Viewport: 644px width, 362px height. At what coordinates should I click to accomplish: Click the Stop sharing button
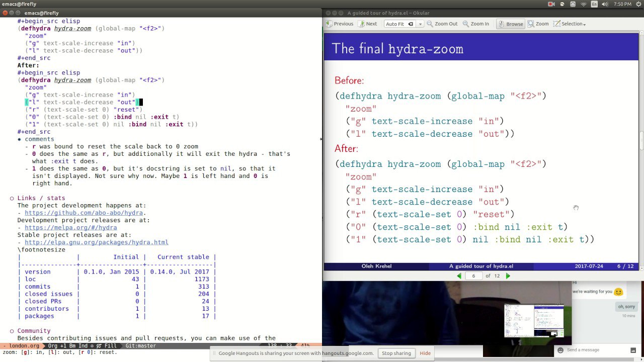(x=396, y=353)
